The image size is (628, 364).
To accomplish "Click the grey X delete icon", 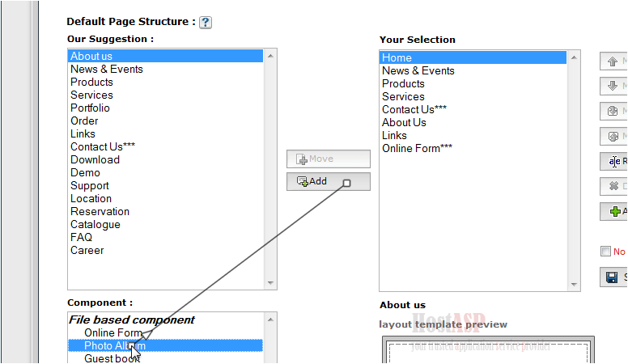I will tap(613, 186).
